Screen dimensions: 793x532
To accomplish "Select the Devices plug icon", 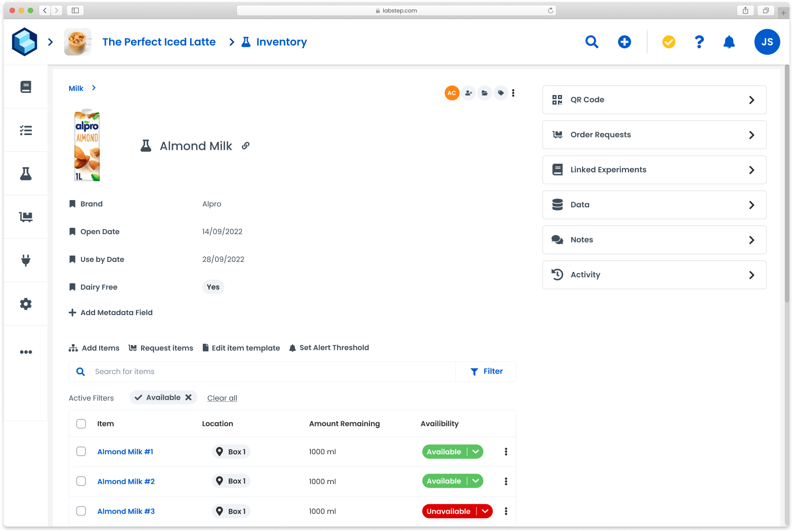I will (x=26, y=260).
